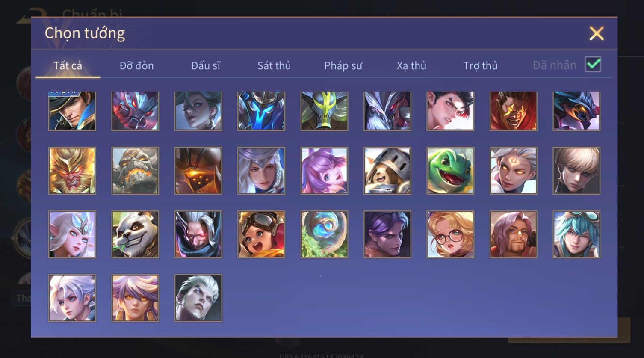This screenshot has width=644, height=358.
Task: Select the white-haired elf with tiara
Action: 72,234
